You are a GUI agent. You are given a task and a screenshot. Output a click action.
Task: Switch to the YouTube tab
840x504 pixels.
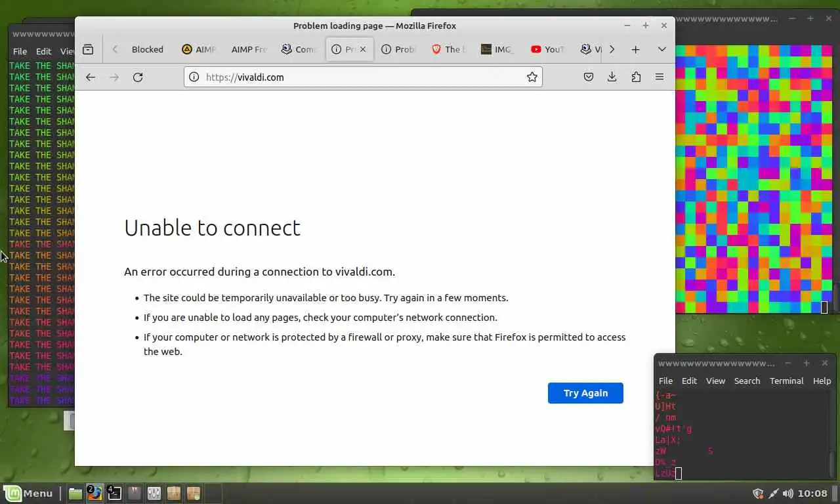tap(548, 49)
